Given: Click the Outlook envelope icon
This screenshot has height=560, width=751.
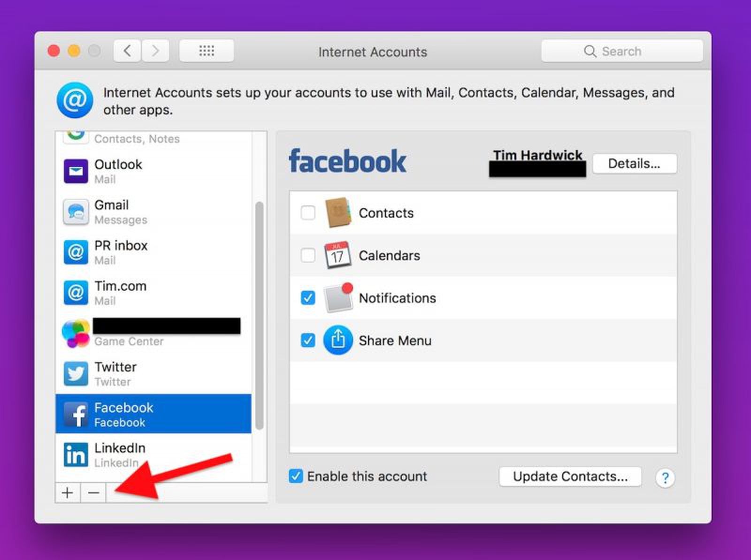Looking at the screenshot, I should coord(76,171).
